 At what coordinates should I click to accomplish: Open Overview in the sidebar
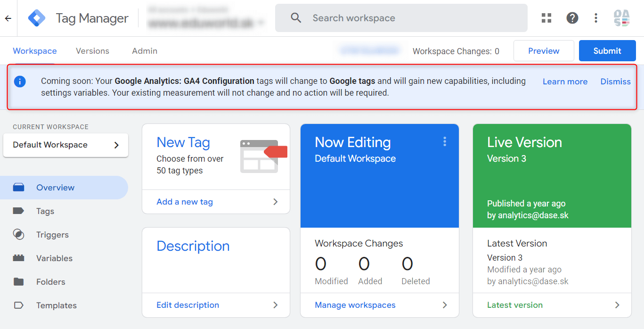64,188
